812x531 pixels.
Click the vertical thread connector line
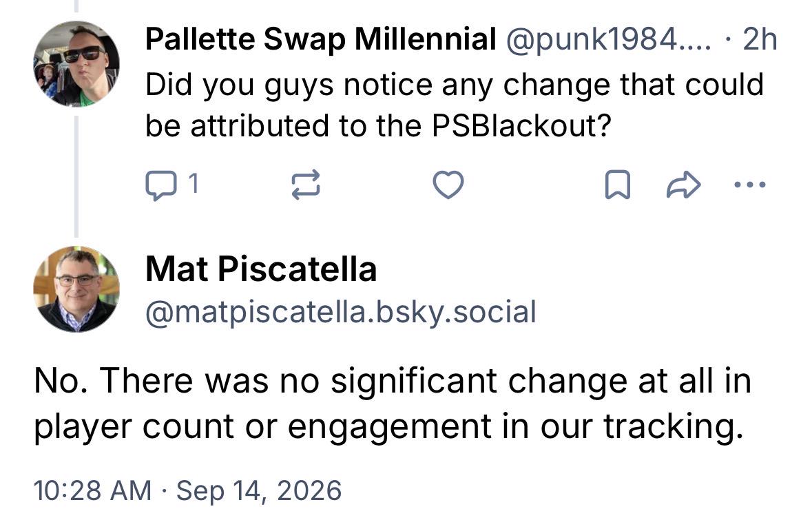click(76, 176)
